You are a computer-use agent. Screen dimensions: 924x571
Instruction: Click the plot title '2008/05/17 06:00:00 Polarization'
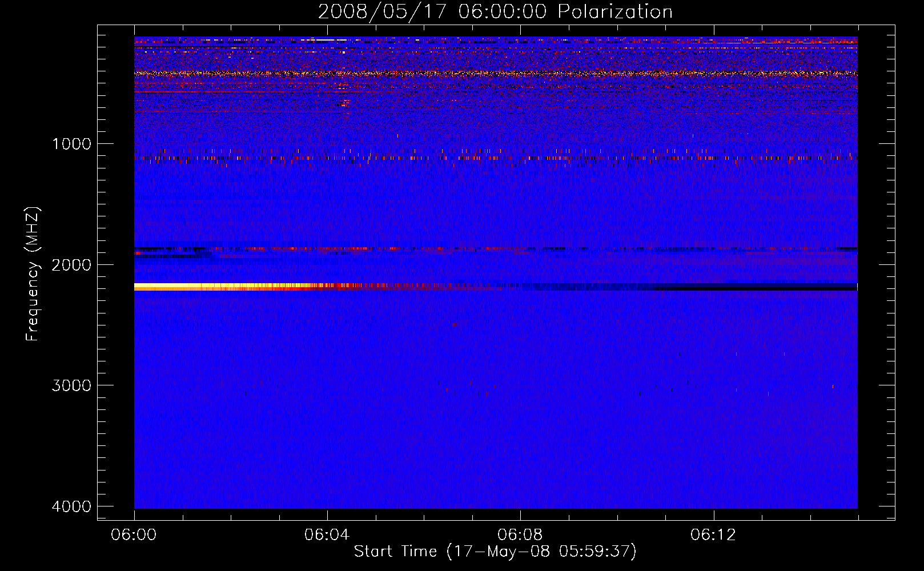(x=495, y=11)
